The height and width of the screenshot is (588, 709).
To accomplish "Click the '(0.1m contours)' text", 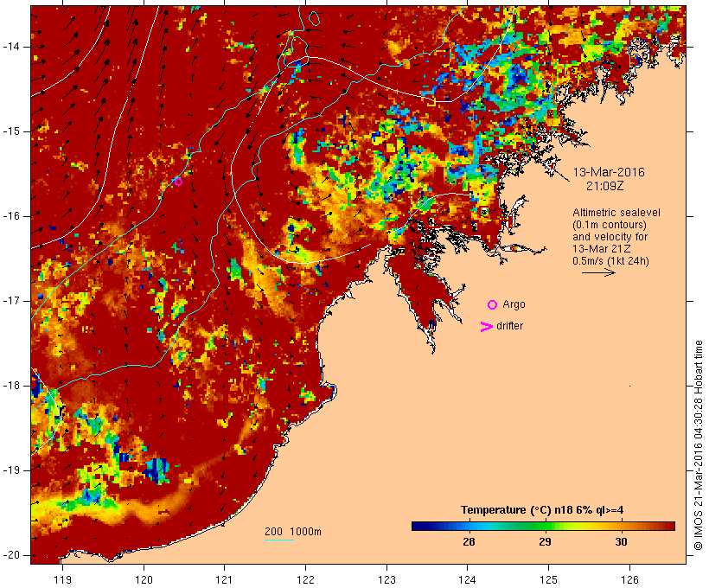I will [610, 225].
